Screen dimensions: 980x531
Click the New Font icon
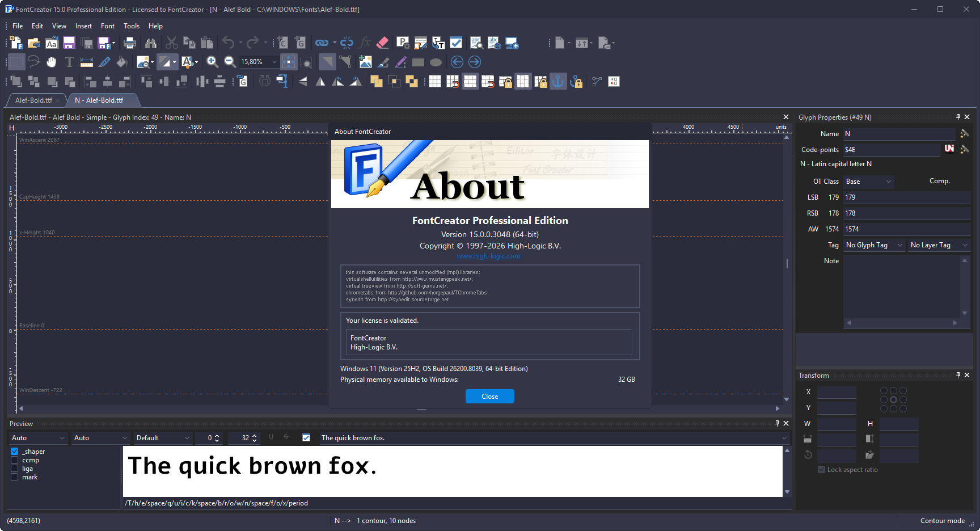coord(16,43)
